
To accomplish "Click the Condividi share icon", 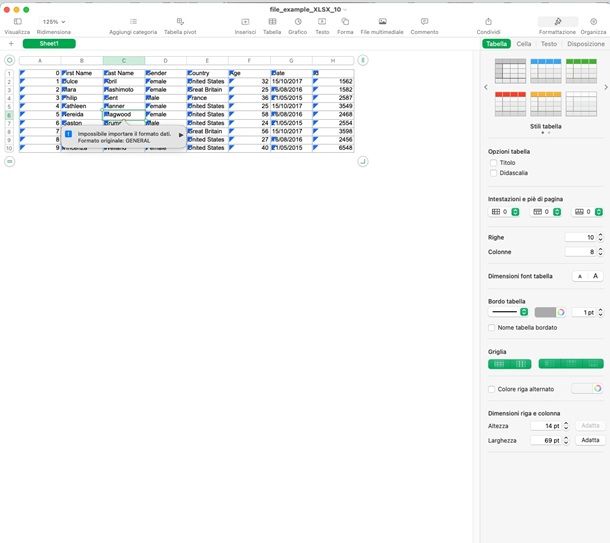I will pyautogui.click(x=488, y=21).
